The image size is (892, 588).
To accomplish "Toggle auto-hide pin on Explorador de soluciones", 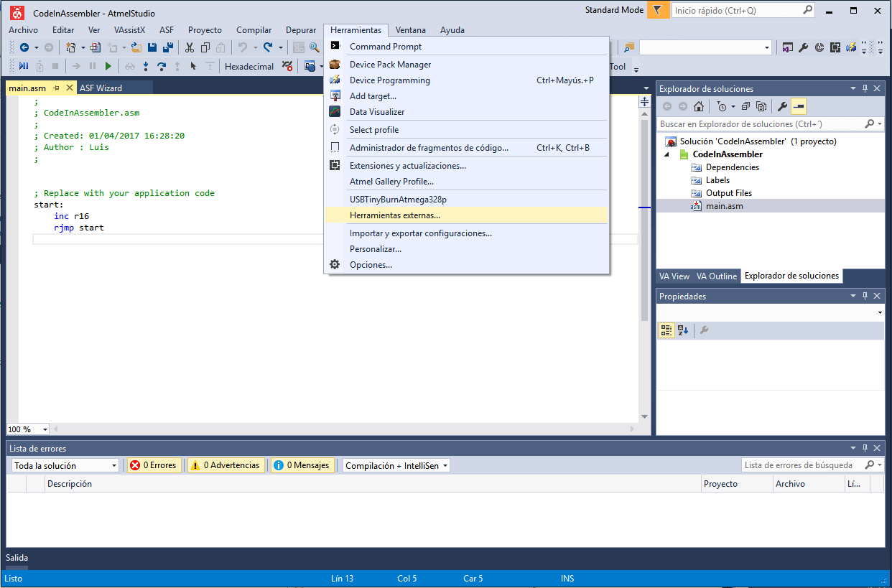I will (x=865, y=88).
